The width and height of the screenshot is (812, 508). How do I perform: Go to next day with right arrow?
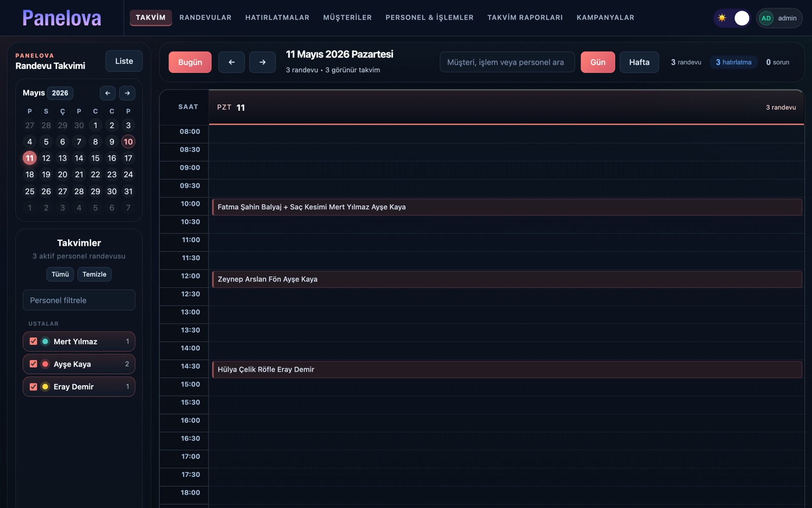pyautogui.click(x=262, y=62)
